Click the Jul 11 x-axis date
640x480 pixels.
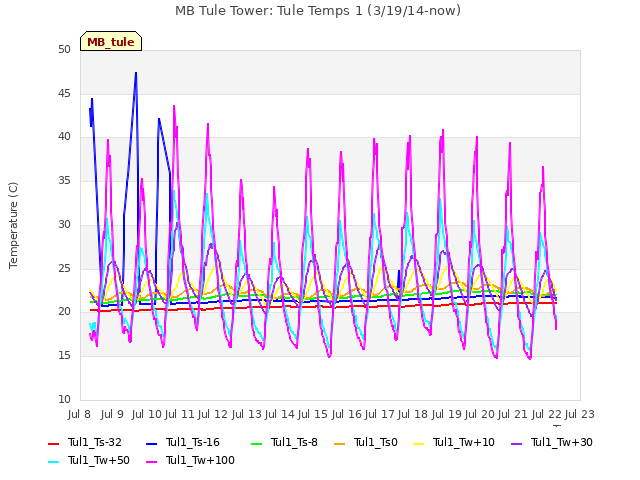(x=180, y=414)
